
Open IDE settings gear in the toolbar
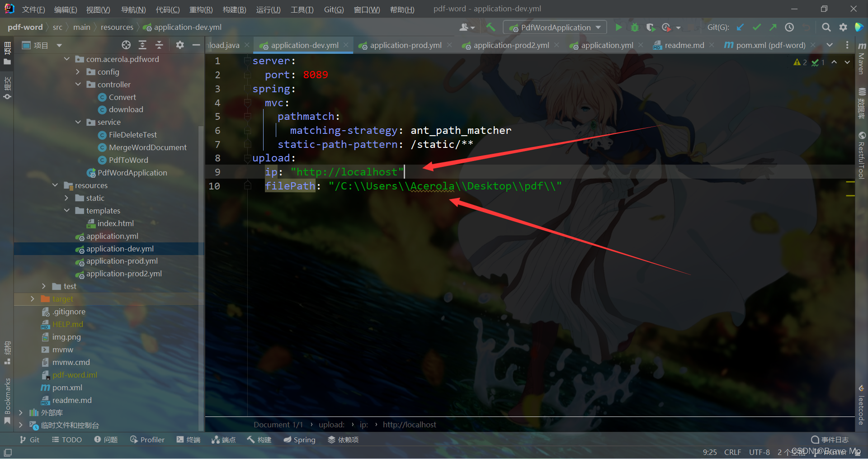[843, 28]
